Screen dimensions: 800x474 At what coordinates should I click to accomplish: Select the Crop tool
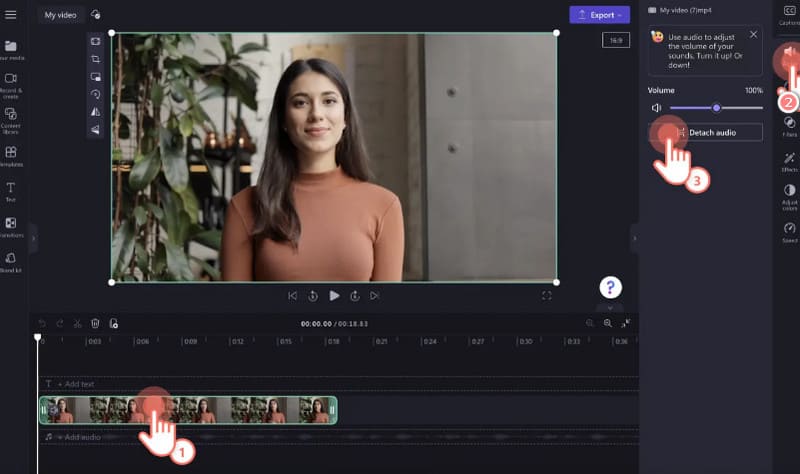point(95,59)
